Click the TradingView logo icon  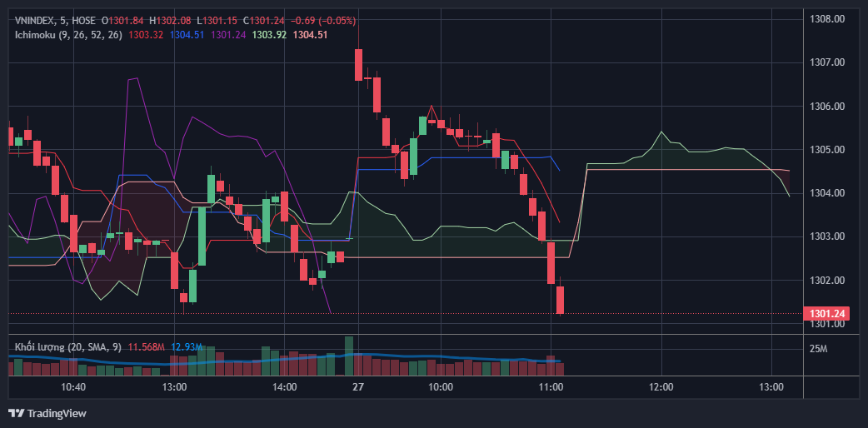16,413
